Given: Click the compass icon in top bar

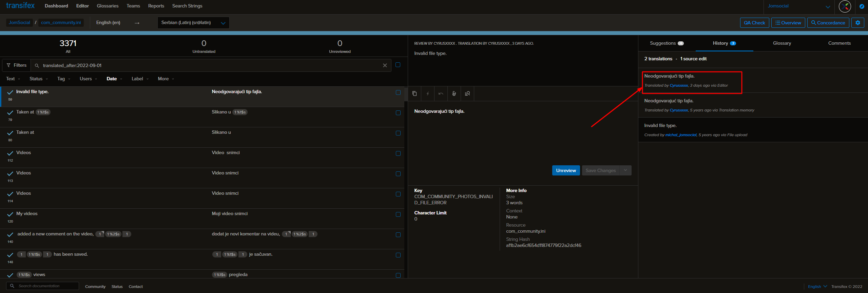Looking at the screenshot, I should (862, 6).
